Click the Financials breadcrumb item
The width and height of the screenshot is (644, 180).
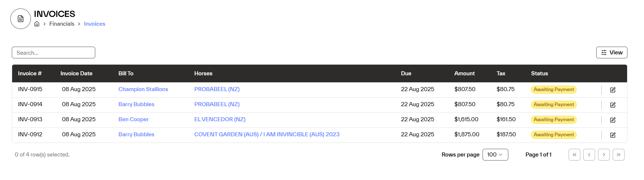[62, 24]
